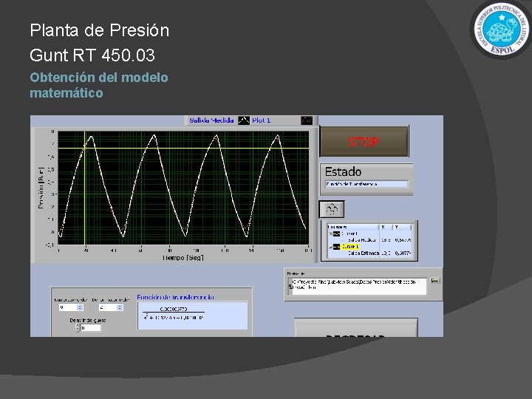Open the file browse folder icon
The image size is (532, 399).
click(x=434, y=280)
